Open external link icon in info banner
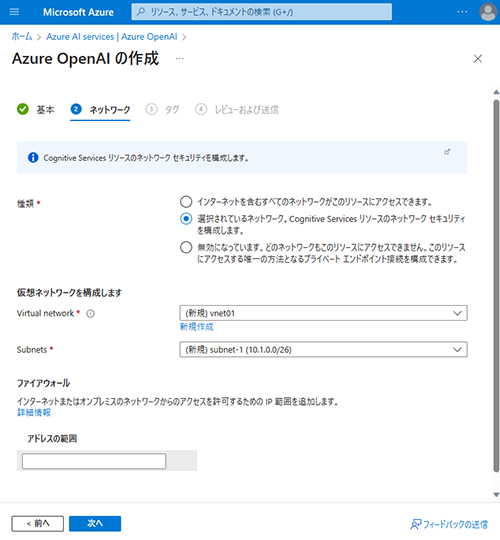 (x=447, y=152)
